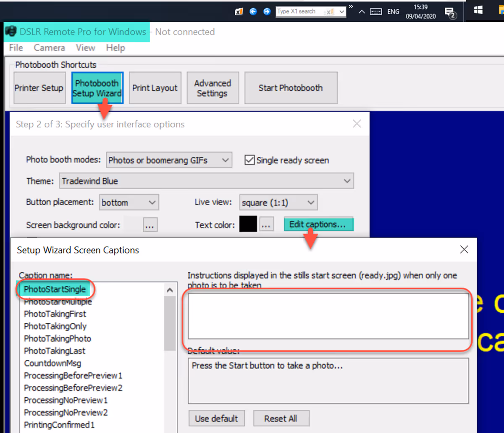Close the Setup Wizard Screen Captions dialog

464,249
